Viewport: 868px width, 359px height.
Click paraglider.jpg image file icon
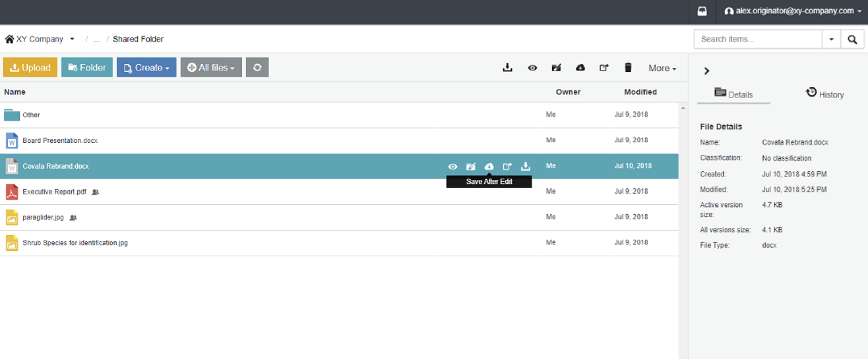(12, 217)
